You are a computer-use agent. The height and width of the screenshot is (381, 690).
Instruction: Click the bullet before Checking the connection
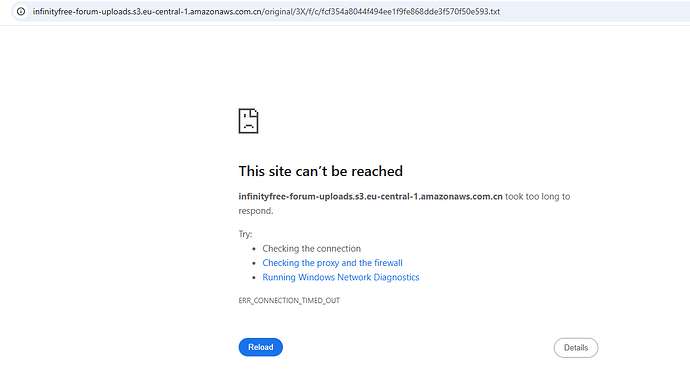coord(254,249)
